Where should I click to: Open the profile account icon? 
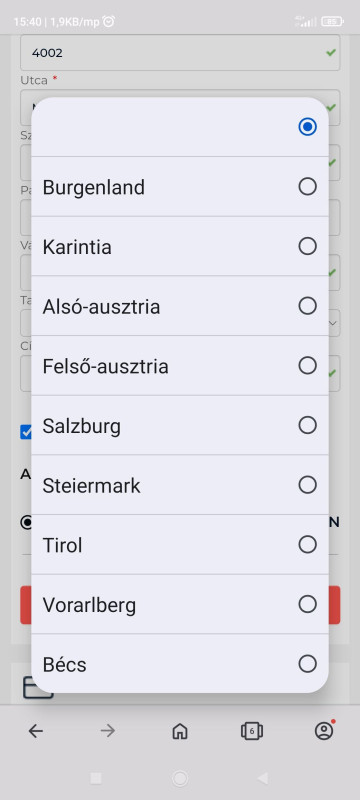click(x=324, y=730)
